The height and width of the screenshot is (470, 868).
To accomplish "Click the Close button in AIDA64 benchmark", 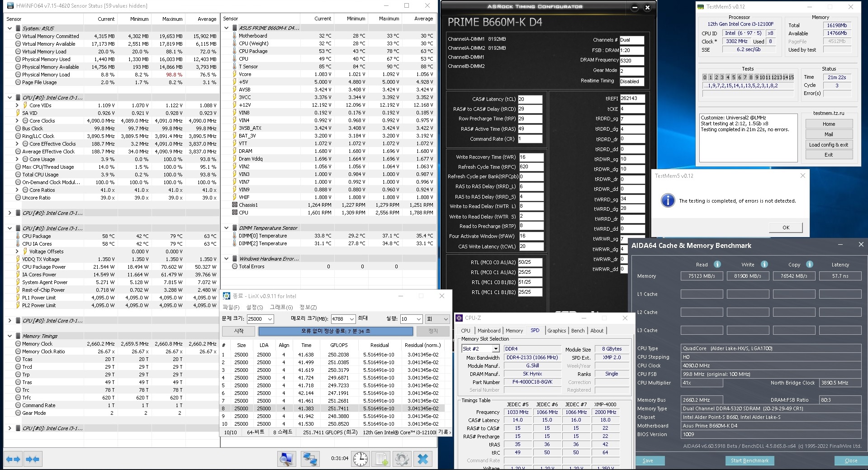I will (x=851, y=461).
